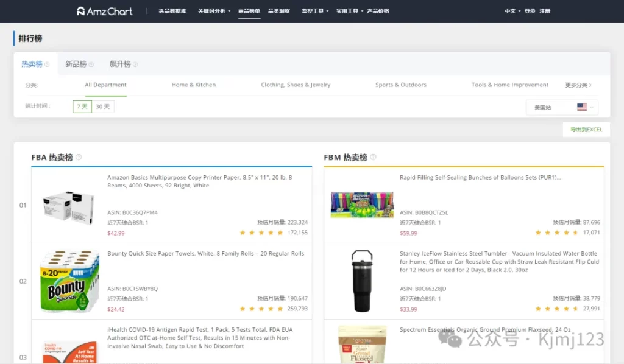This screenshot has width=624, height=364.
Task: Click ASIN: B0B8QCTZ5L text
Action: pyautogui.click(x=424, y=212)
